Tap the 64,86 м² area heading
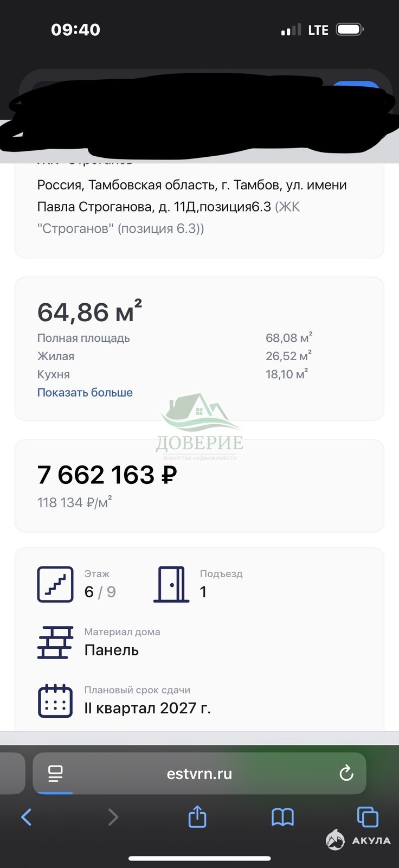Screen dimensions: 399x868 point(89,312)
